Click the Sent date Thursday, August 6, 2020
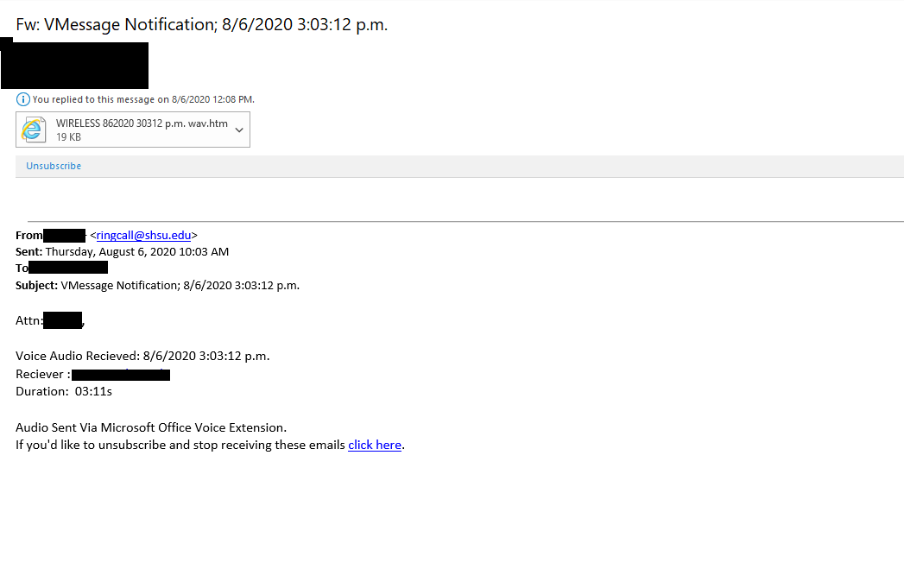Viewport: 904px width, 588px height. 136,252
